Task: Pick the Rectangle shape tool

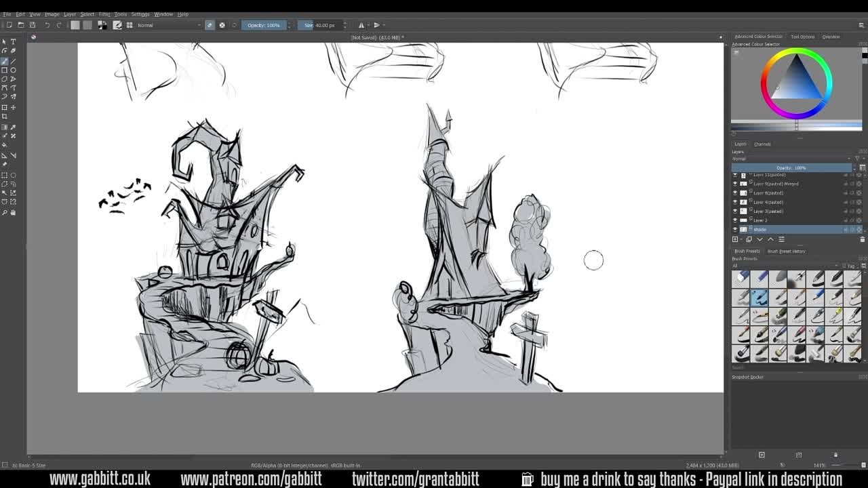Action: pos(4,70)
